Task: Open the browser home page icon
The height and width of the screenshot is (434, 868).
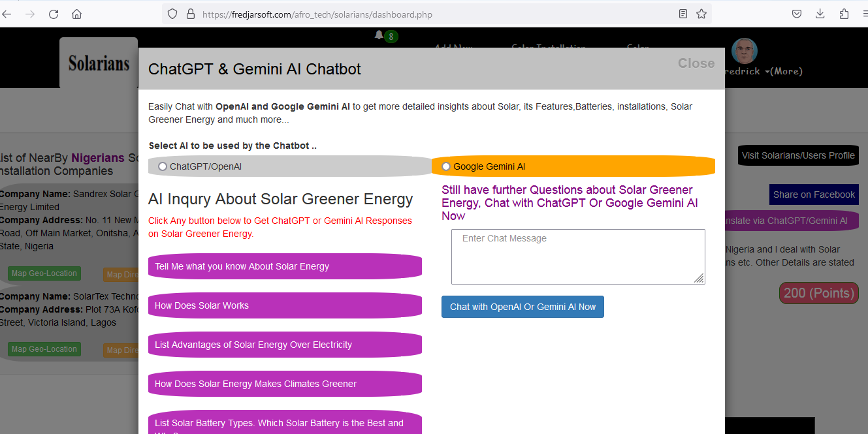Action: point(77,14)
